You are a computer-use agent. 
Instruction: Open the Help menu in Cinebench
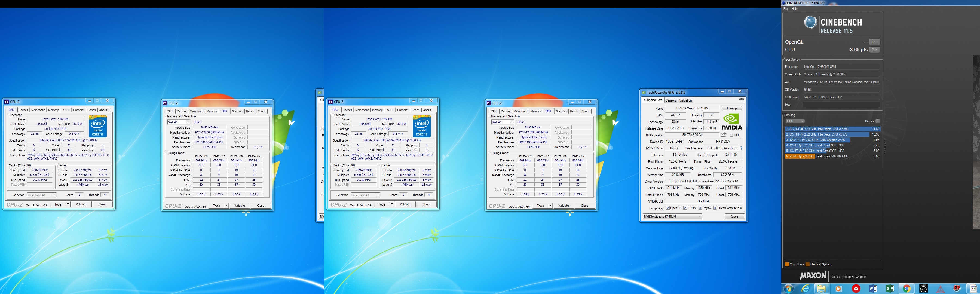tap(794, 9)
